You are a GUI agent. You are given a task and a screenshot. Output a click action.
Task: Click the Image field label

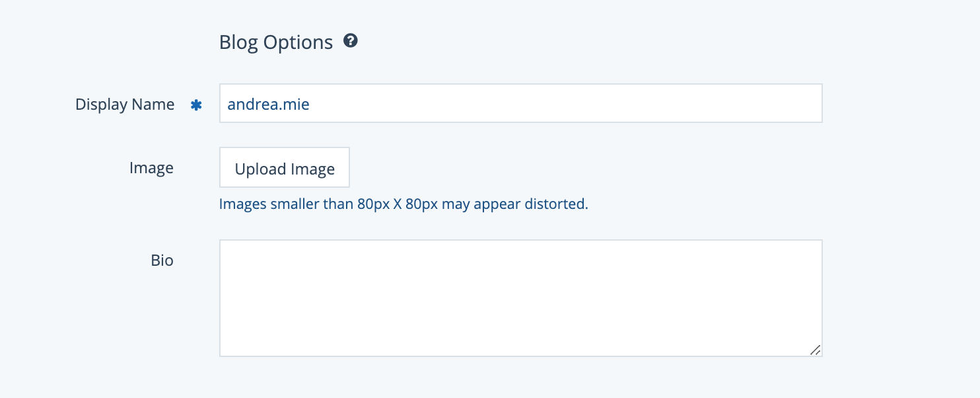coord(151,168)
